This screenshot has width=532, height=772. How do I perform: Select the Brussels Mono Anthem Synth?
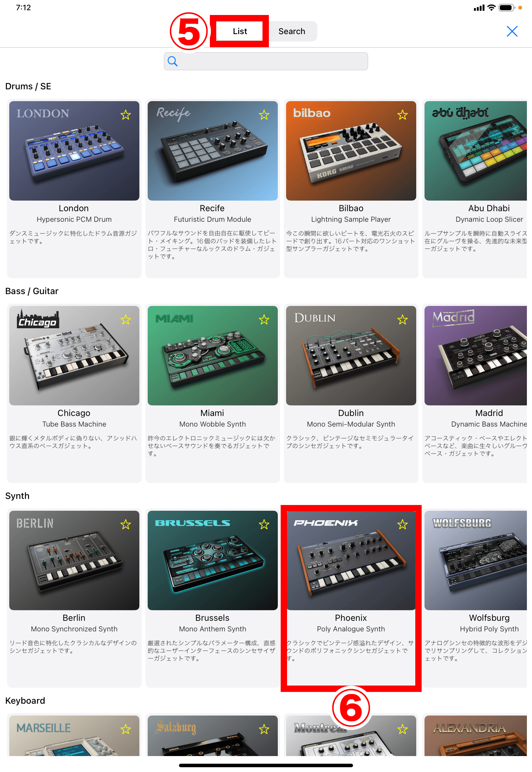tap(212, 598)
